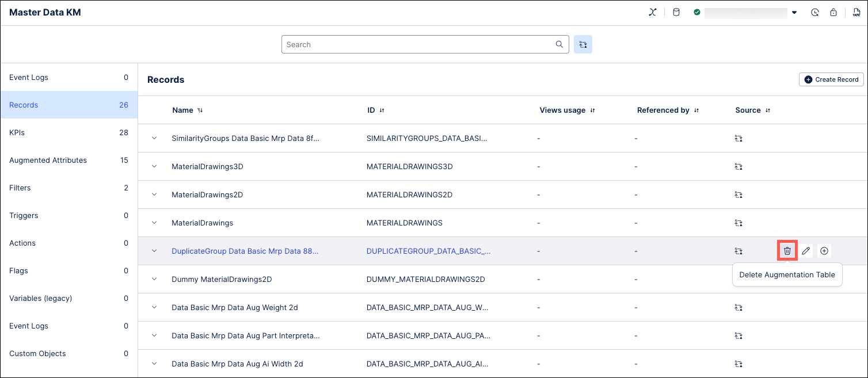Click source icon for Aug Weight 2d row

coord(739,307)
